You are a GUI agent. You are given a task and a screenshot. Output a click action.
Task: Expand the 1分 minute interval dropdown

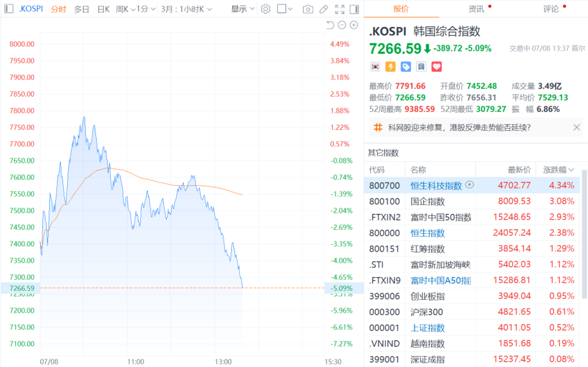146,9
